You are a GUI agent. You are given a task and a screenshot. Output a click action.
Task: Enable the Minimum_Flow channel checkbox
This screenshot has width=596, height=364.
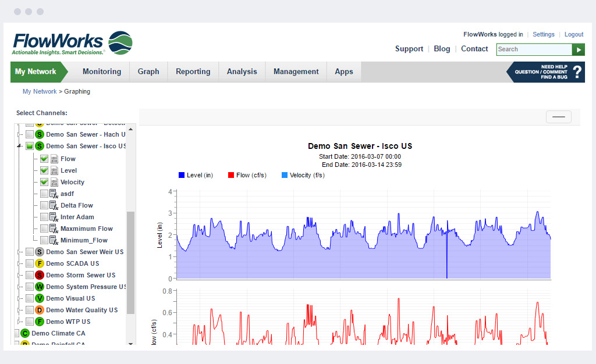click(x=44, y=240)
